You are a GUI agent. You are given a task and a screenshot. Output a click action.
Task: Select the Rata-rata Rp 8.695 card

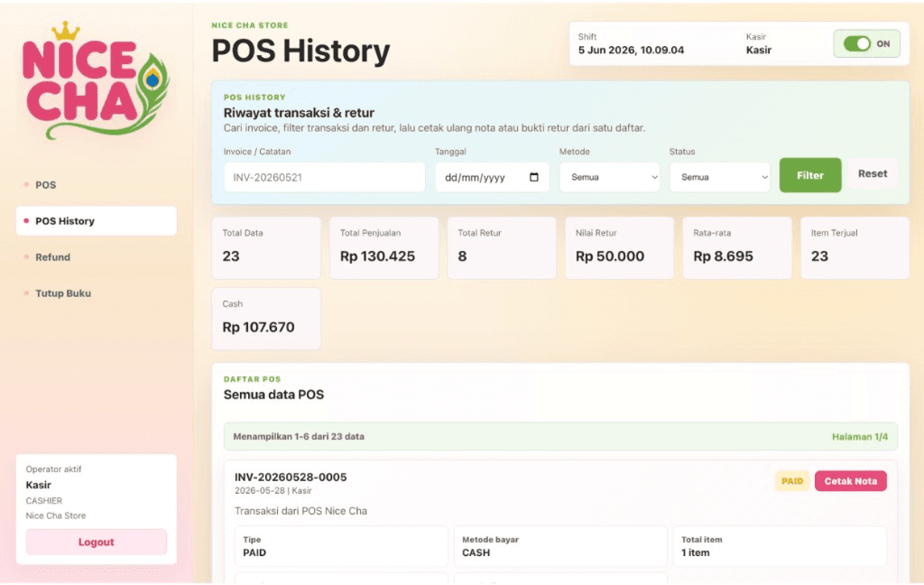point(737,247)
